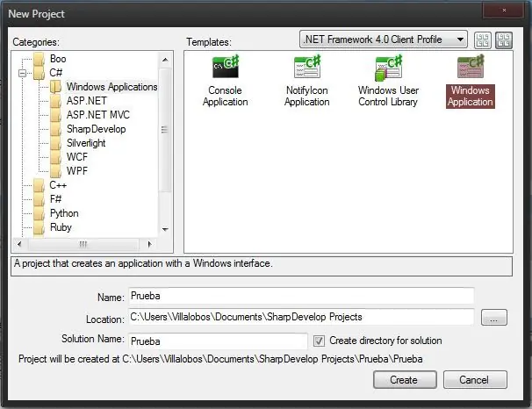Select the NotifyIcon Application template icon
The image size is (532, 409).
coord(307,67)
